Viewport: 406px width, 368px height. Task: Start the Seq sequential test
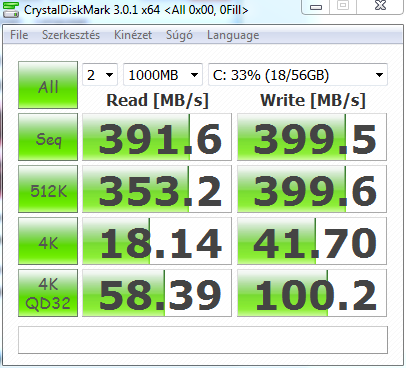pyautogui.click(x=48, y=137)
